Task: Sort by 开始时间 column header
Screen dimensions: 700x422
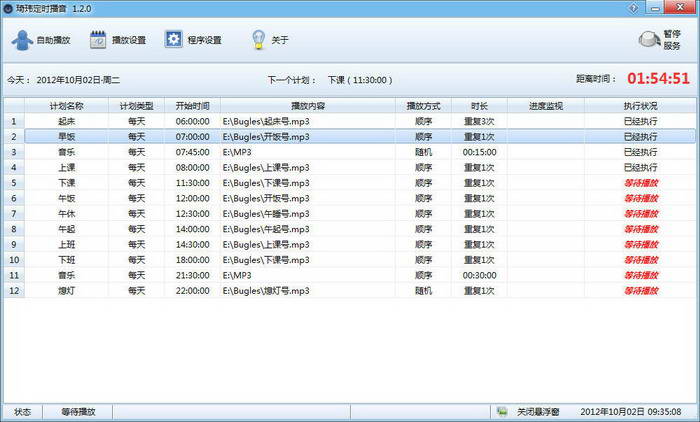Action: [x=192, y=106]
